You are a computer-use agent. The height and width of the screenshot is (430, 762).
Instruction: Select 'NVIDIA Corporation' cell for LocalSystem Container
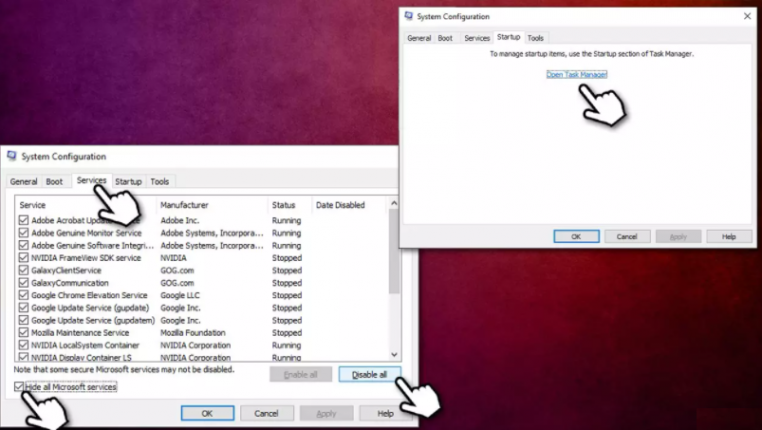click(195, 345)
